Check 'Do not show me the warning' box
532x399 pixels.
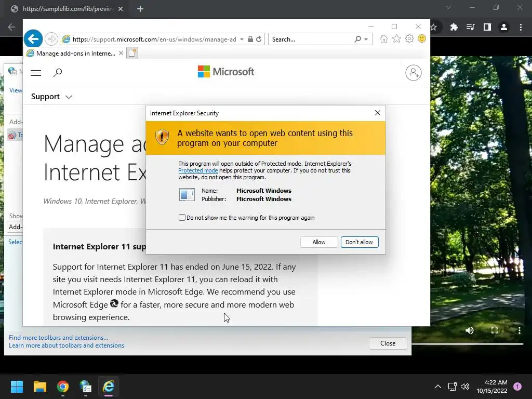click(x=182, y=218)
